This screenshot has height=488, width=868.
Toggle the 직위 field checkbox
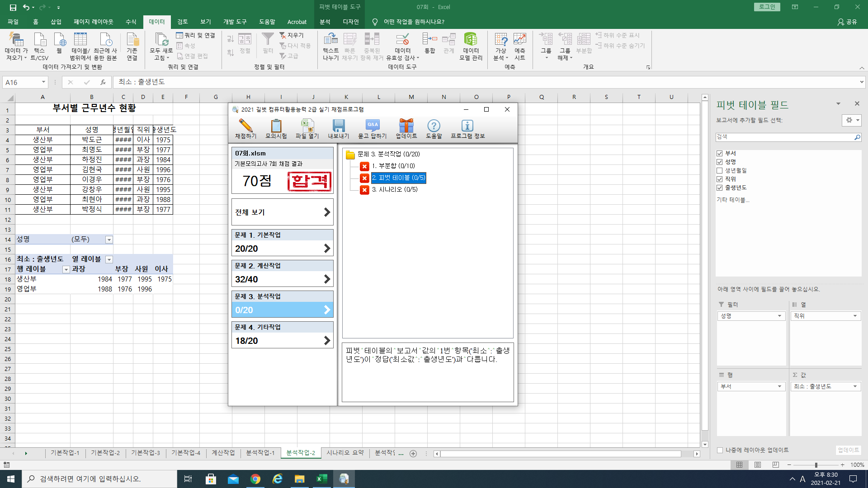tap(719, 179)
